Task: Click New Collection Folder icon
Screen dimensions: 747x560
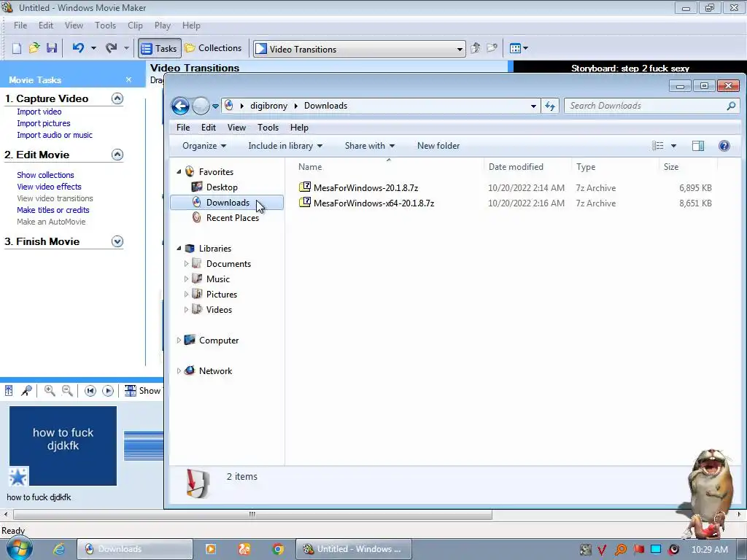Action: (x=492, y=48)
